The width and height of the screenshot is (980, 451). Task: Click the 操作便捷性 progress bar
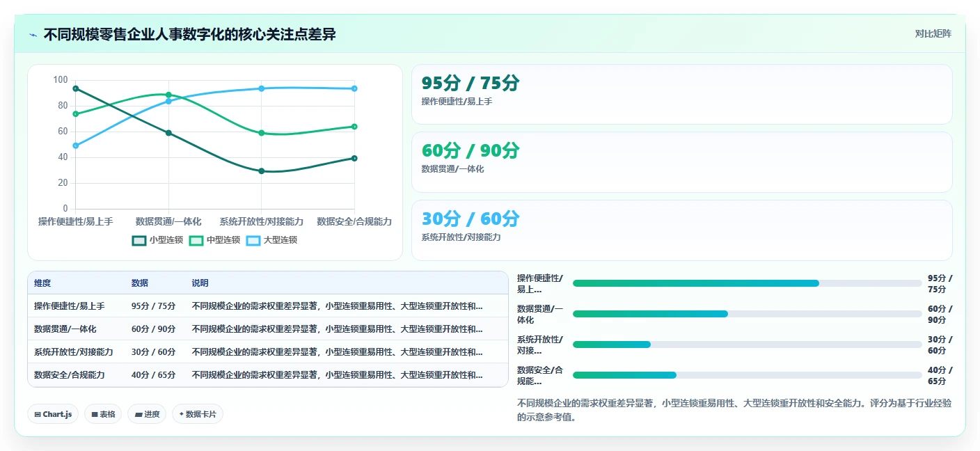747,283
